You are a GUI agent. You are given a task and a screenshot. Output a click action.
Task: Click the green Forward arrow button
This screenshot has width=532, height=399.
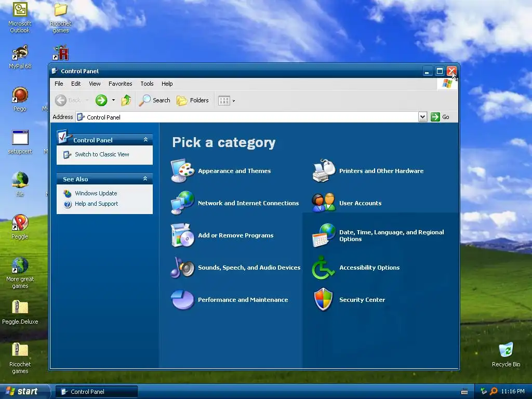click(x=101, y=100)
